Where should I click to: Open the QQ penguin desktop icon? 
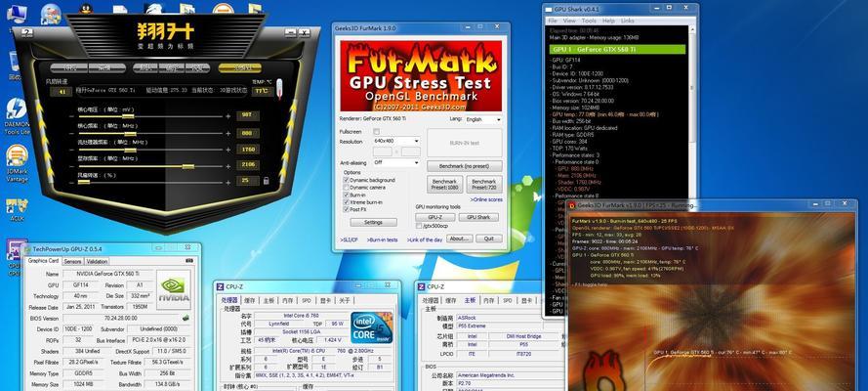pos(86,8)
